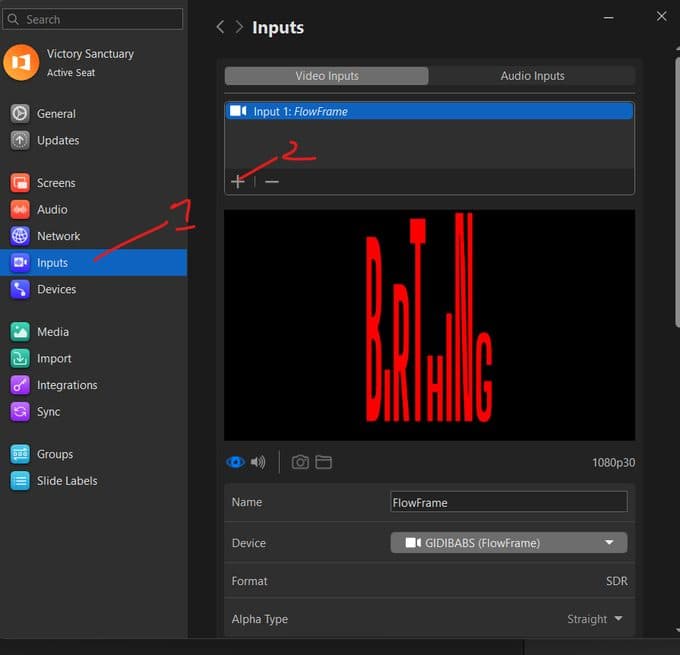Click the 1080p30 resolution text

click(x=613, y=462)
